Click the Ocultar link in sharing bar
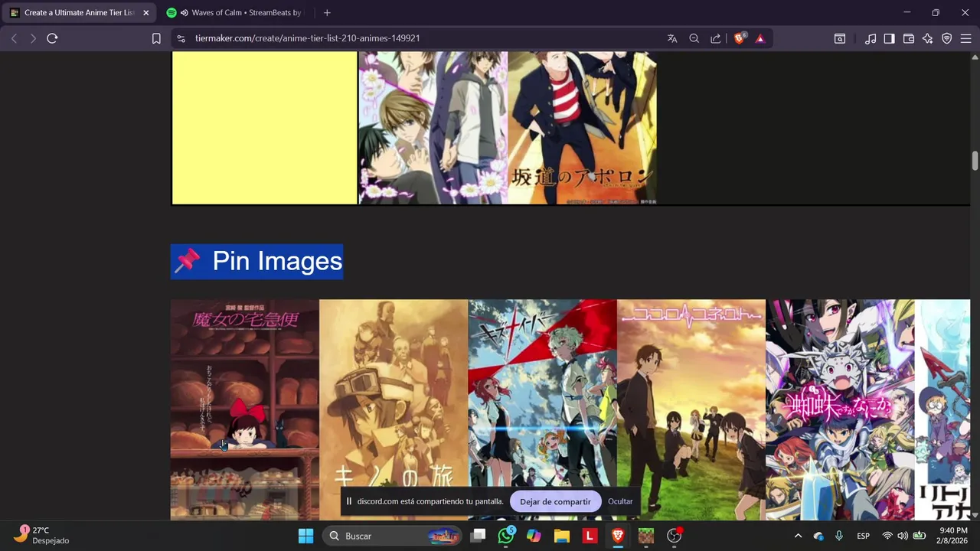The width and height of the screenshot is (980, 551). click(620, 501)
